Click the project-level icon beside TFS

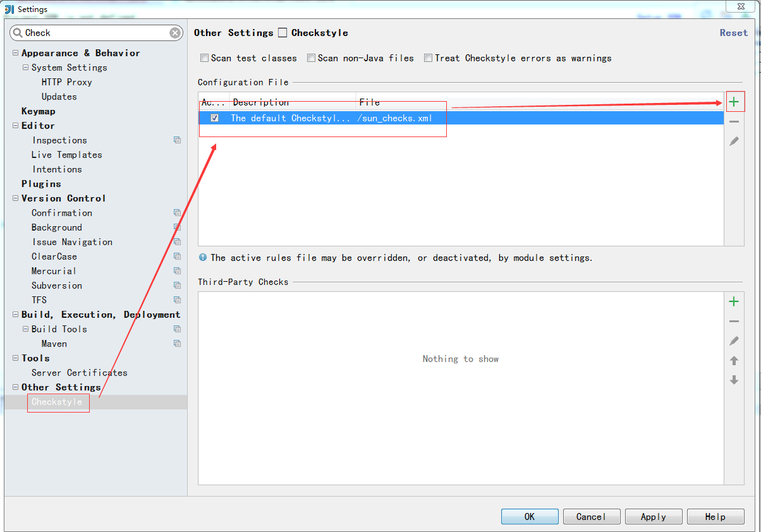[177, 300]
